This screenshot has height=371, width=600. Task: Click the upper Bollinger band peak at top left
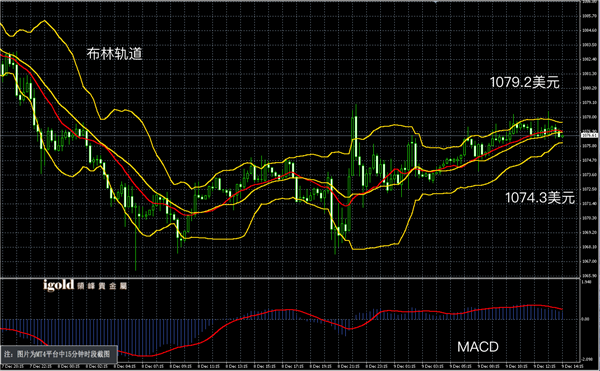coord(44,20)
